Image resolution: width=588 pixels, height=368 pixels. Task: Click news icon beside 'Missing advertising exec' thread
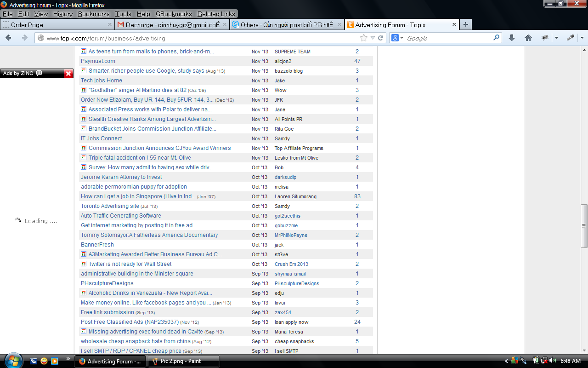pos(84,331)
